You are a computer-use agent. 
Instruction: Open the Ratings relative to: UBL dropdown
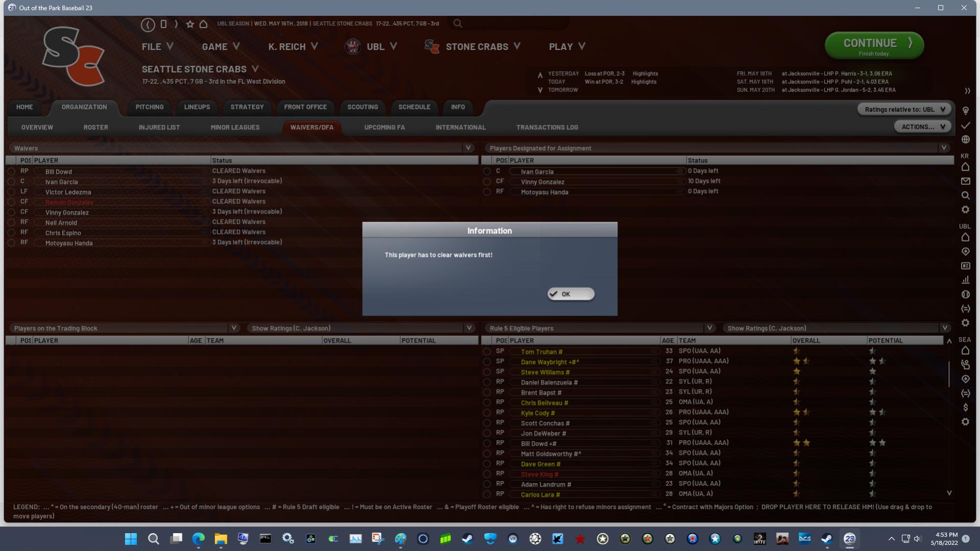[x=904, y=109]
